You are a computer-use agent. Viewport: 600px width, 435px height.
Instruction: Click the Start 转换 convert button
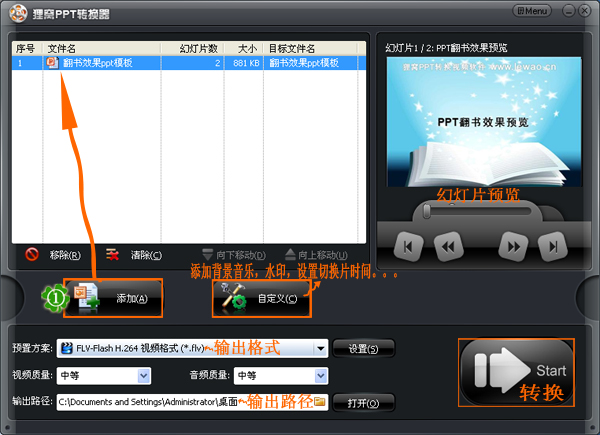pyautogui.click(x=516, y=372)
